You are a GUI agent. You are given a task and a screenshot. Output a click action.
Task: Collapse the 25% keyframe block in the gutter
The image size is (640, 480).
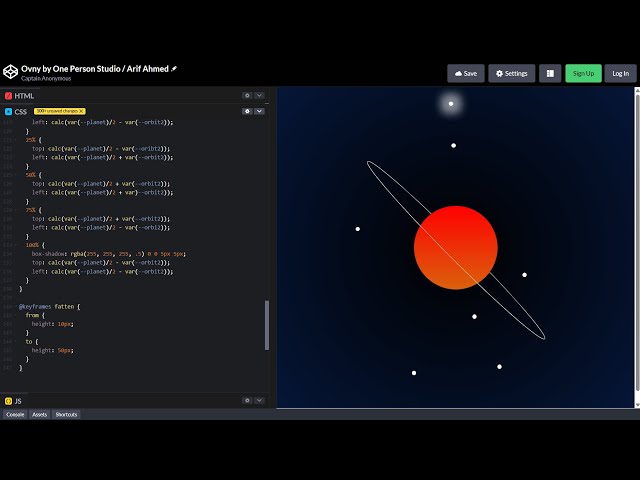tap(16, 140)
